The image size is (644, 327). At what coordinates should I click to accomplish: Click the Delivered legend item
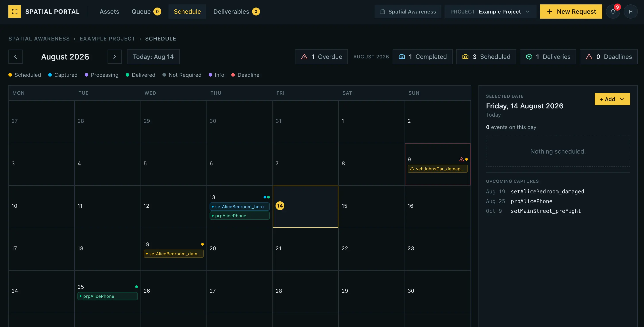140,75
